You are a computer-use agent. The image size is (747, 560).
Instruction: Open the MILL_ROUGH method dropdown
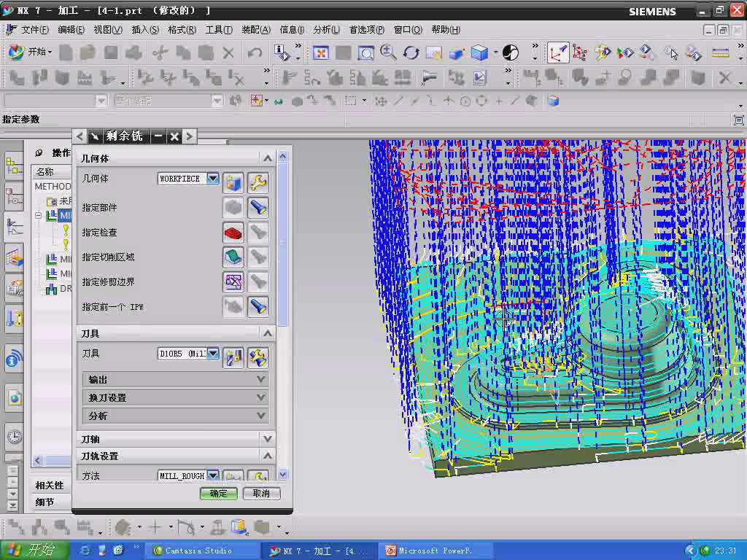coord(213,475)
